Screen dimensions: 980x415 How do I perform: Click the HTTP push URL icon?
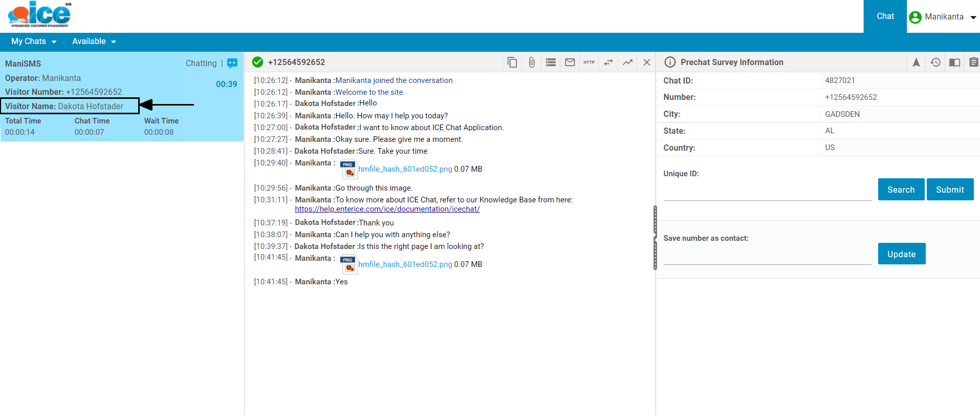click(589, 63)
